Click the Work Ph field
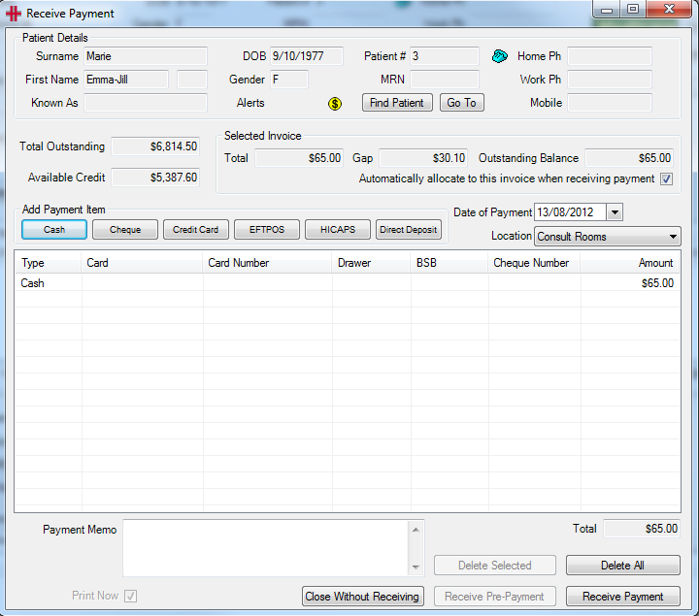Viewport: 699px width, 616px height. coord(610,80)
